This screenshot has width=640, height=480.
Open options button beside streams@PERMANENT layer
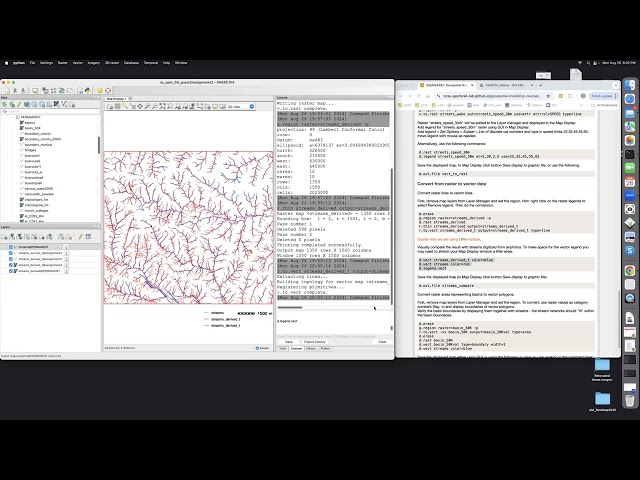point(66,247)
